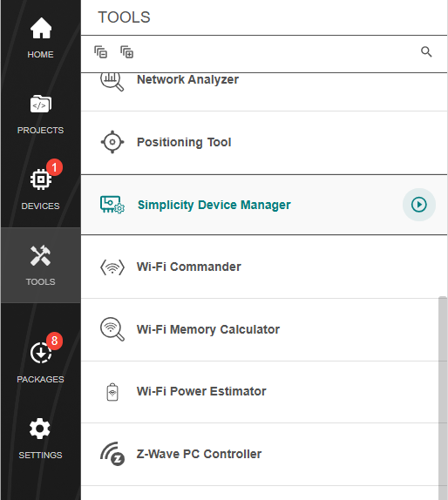This screenshot has width=448, height=500.
Task: Click the Wi-Fi Power Estimator battery icon
Action: [112, 392]
